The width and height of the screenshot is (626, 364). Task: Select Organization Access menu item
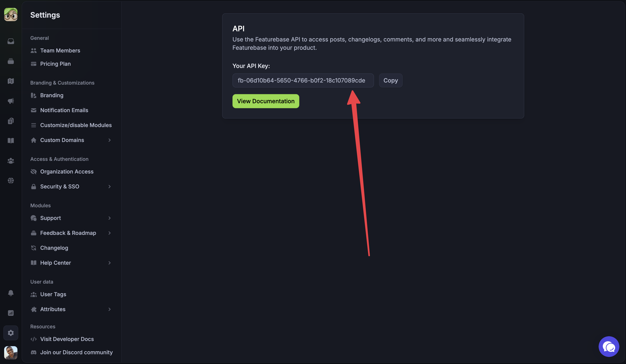(67, 172)
